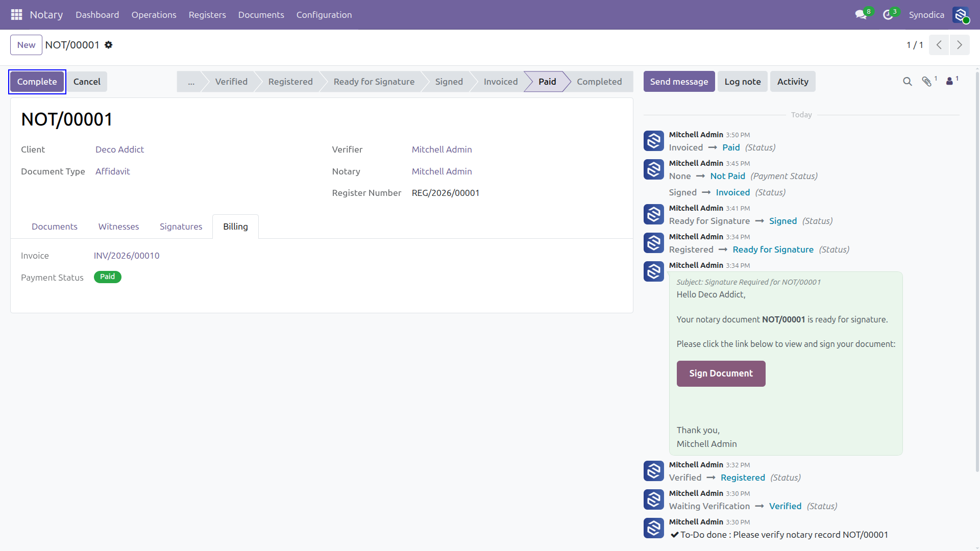Search messages with the chatter magnifier icon

click(907, 82)
